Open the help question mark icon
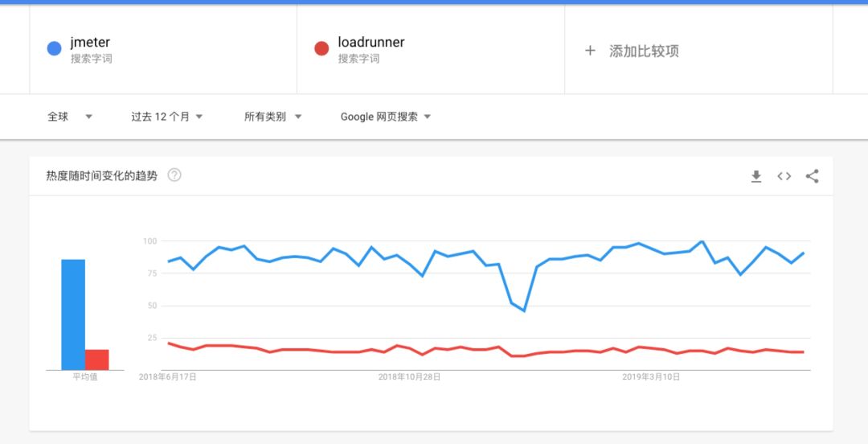 click(174, 175)
